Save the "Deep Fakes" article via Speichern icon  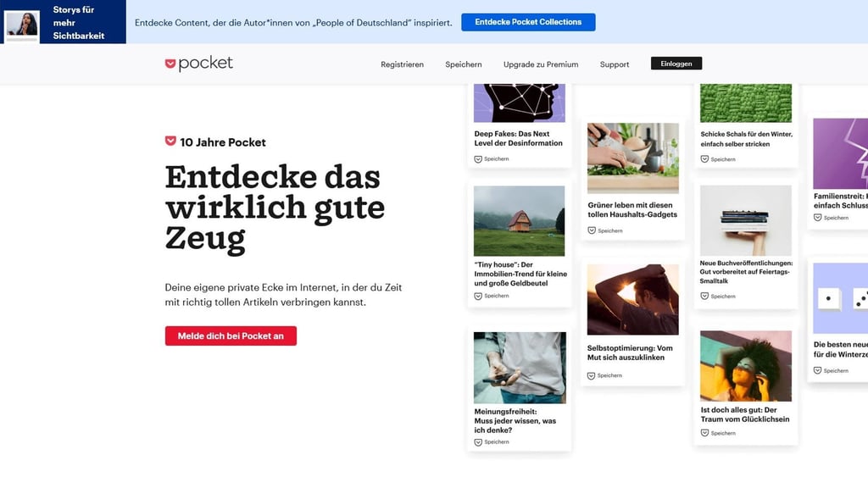[x=479, y=158]
